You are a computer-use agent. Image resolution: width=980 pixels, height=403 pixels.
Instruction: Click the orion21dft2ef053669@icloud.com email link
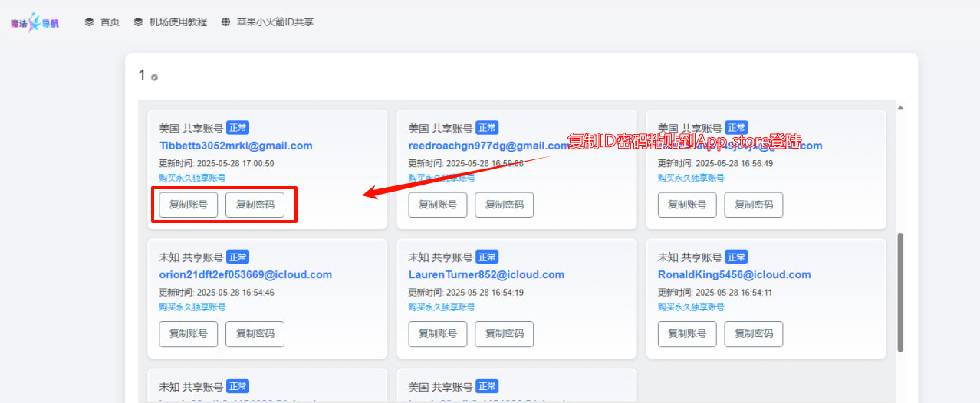245,274
